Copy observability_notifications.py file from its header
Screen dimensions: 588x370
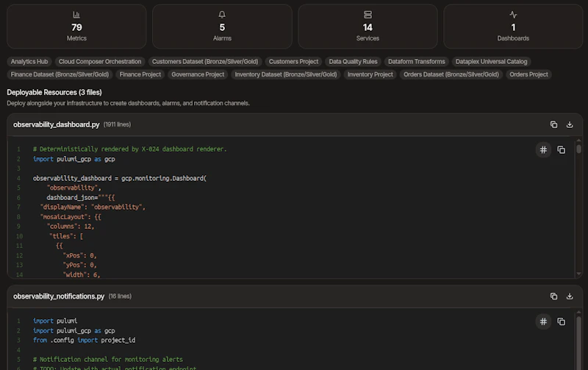coord(553,296)
